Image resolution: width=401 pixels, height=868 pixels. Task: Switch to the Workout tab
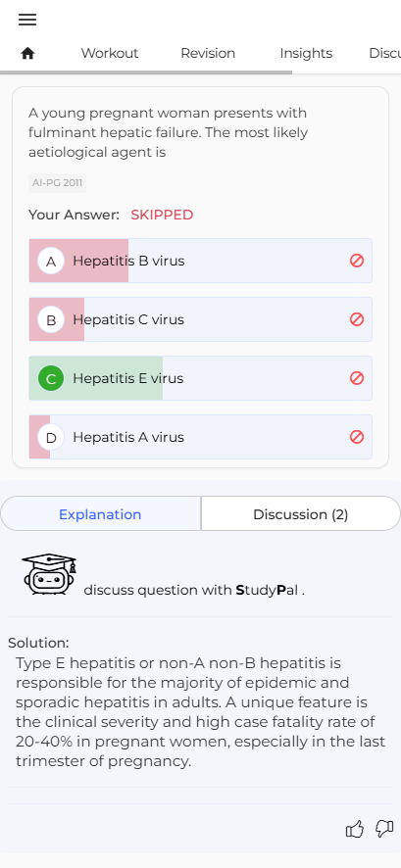110,53
